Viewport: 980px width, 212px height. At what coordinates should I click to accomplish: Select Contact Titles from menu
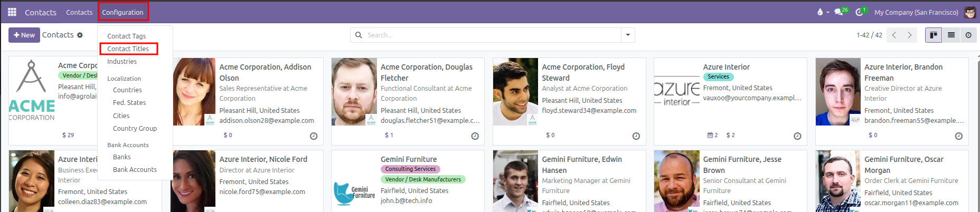(128, 49)
